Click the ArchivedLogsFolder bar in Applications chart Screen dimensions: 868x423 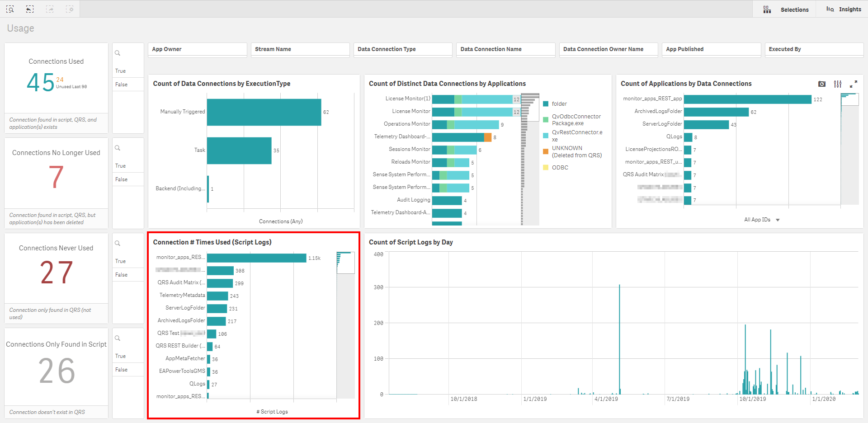click(716, 112)
